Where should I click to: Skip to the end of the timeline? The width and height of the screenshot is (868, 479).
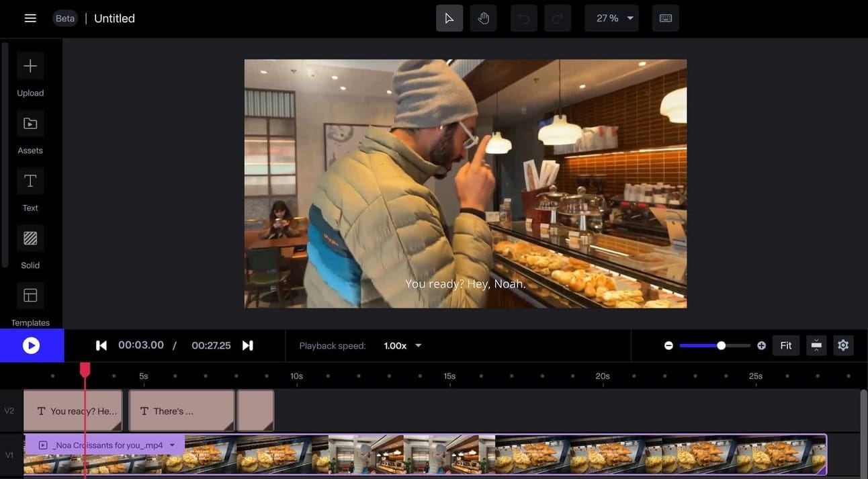247,345
